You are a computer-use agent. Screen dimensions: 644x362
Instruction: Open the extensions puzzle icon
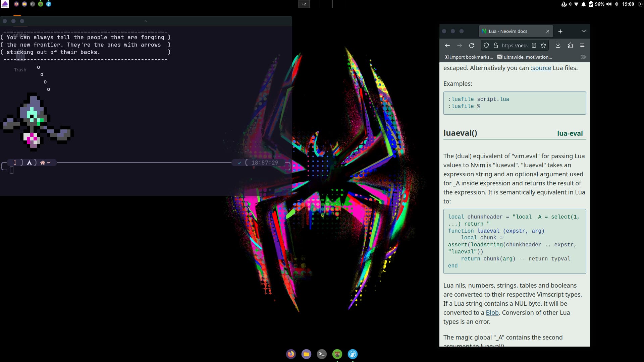pyautogui.click(x=570, y=45)
